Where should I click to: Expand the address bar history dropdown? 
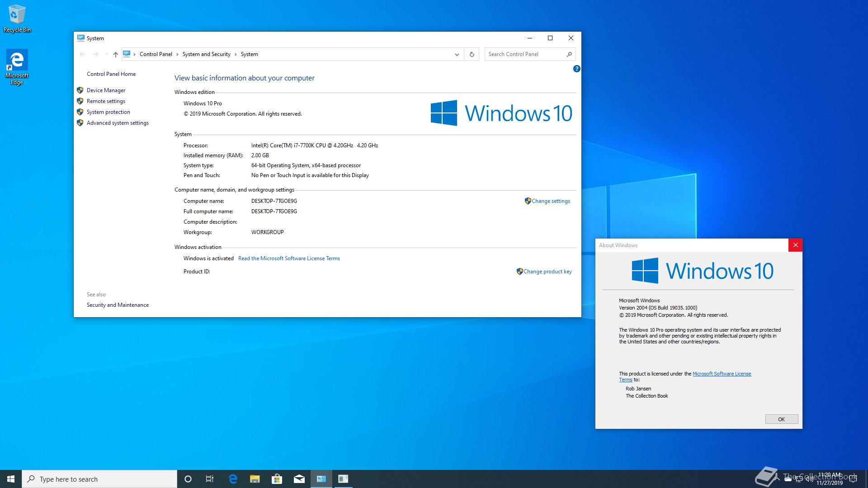coord(457,54)
